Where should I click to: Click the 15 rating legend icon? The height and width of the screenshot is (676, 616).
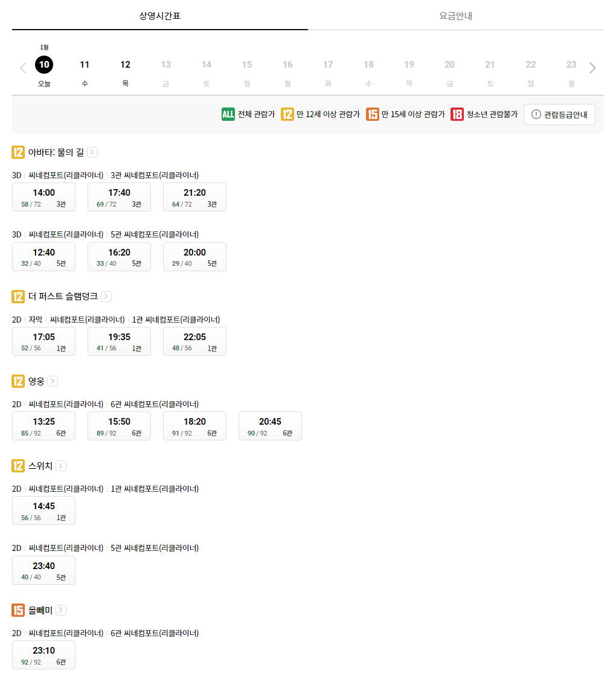click(x=373, y=114)
